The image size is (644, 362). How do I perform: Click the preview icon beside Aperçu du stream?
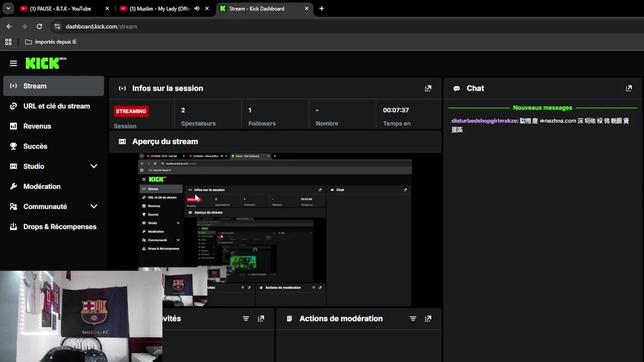tap(122, 142)
